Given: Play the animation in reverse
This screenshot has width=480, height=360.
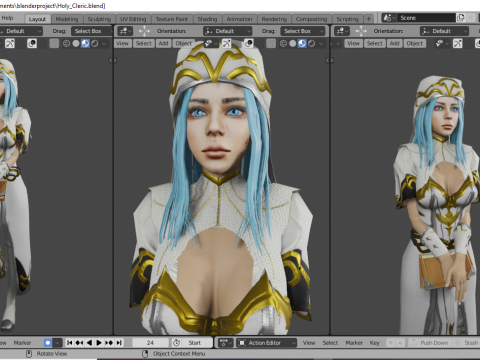Looking at the screenshot, I should pos(89,343).
